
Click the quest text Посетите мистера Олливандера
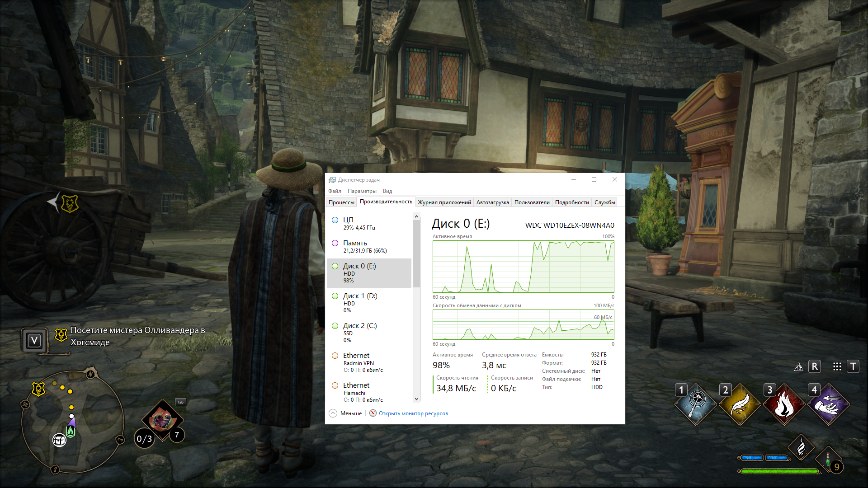tap(138, 336)
